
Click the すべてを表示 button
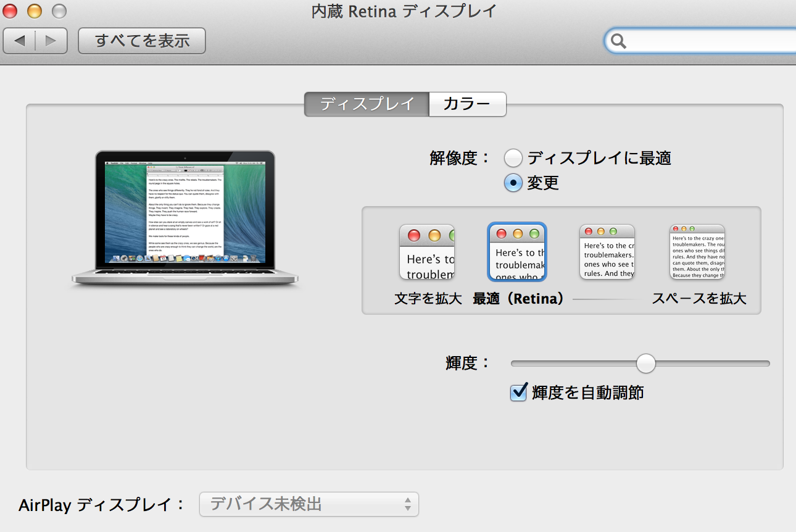pyautogui.click(x=142, y=41)
